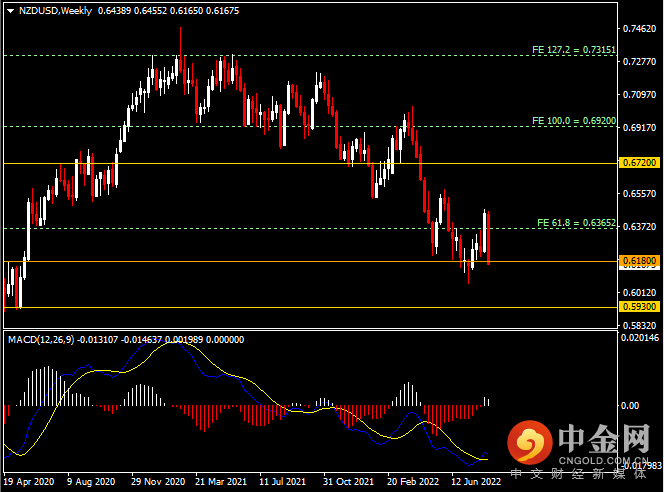This screenshot has width=664, height=492.
Task: Select the 0.59300 price level tag
Action: [x=639, y=307]
